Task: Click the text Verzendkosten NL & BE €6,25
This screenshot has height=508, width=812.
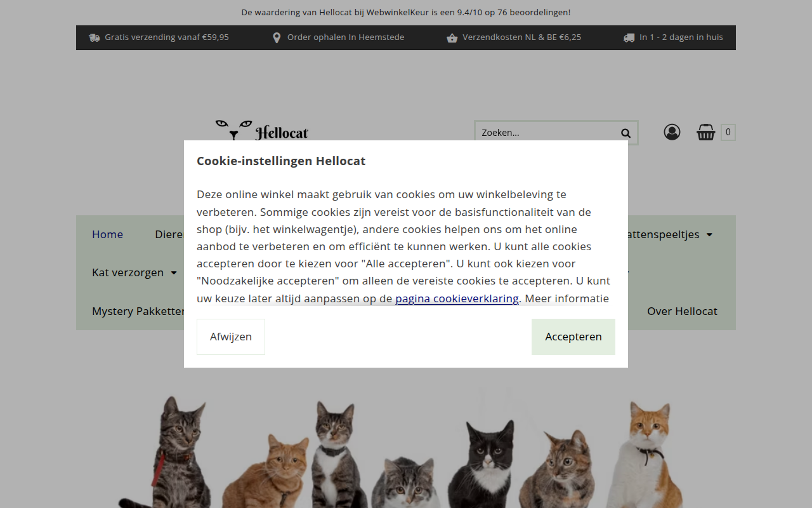Action: (522, 37)
